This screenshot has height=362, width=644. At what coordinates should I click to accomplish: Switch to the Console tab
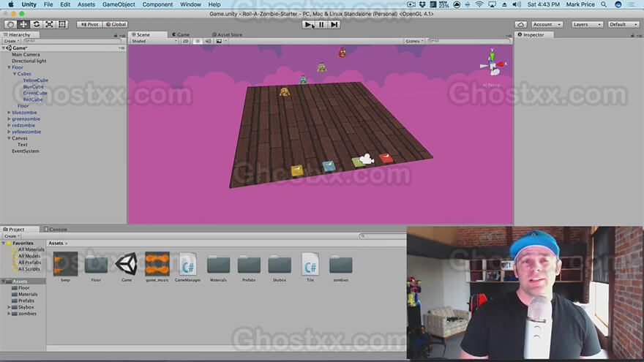point(56,230)
